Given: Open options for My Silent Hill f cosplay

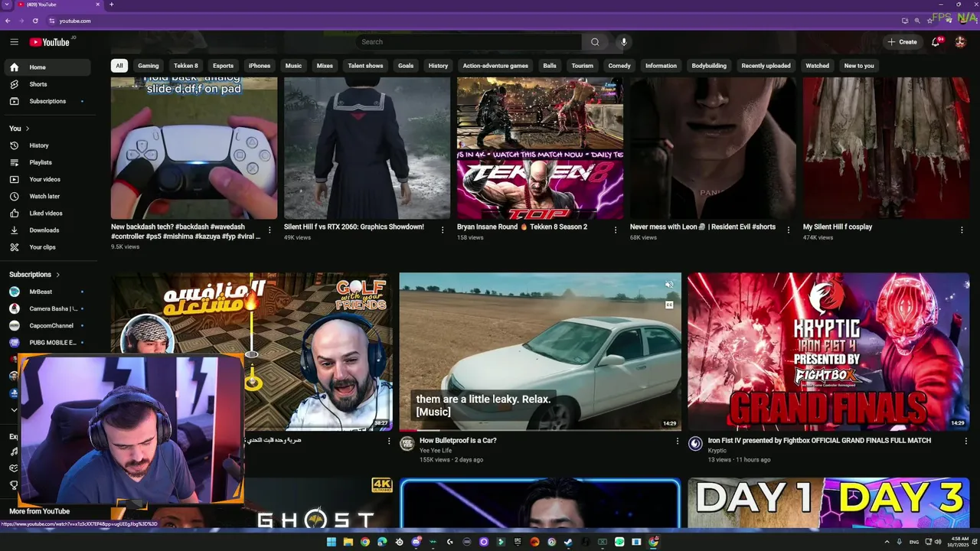Looking at the screenshot, I should 962,230.
